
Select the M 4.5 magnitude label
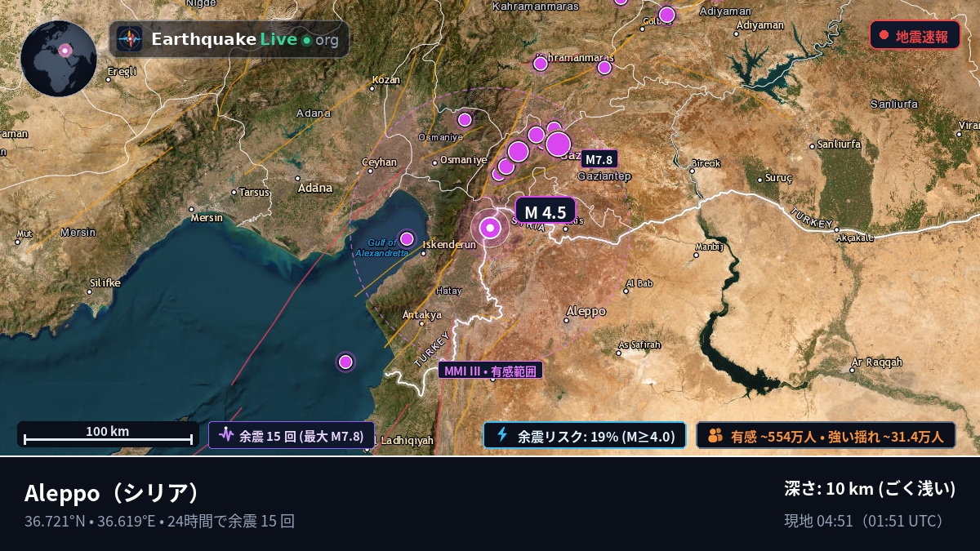(546, 212)
